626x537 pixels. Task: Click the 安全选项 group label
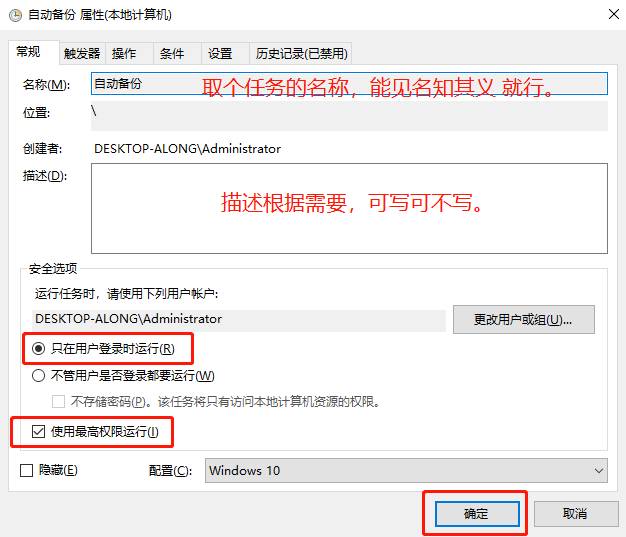tap(53, 268)
